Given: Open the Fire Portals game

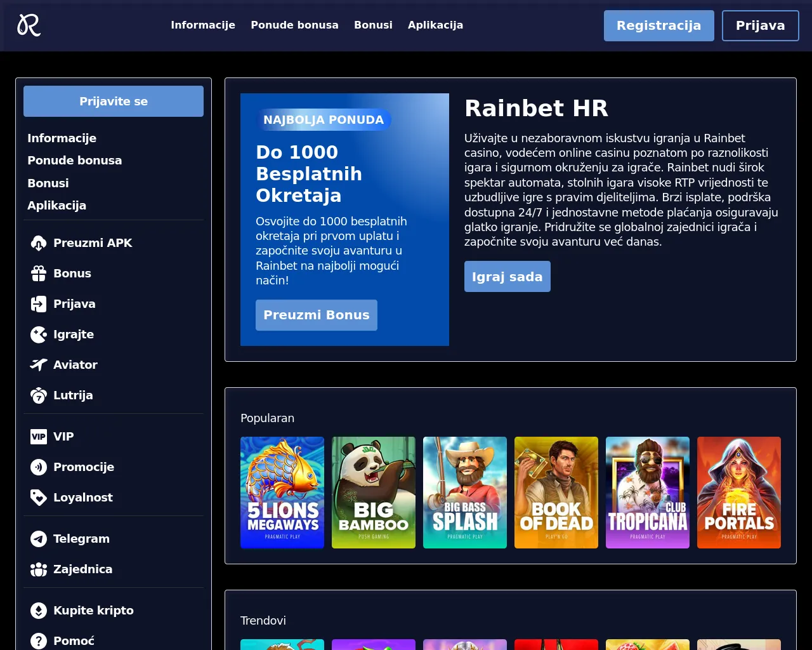Looking at the screenshot, I should [x=739, y=493].
